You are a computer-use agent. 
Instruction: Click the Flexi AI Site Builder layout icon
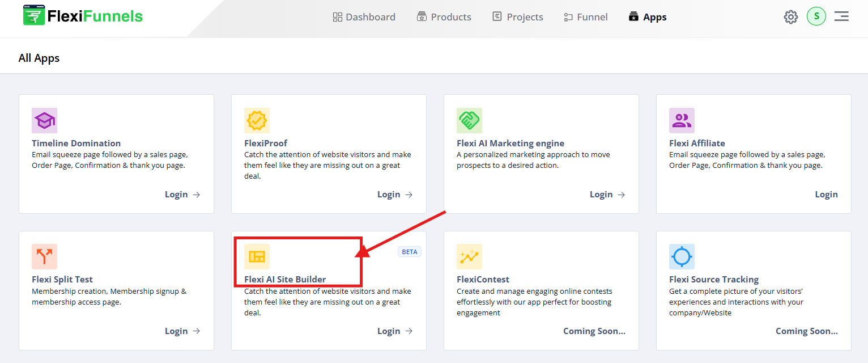(x=257, y=256)
